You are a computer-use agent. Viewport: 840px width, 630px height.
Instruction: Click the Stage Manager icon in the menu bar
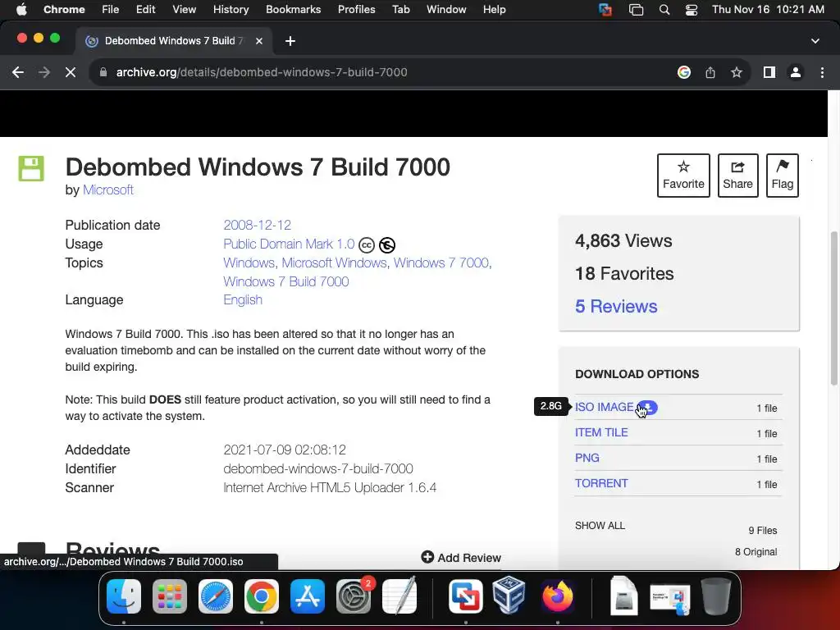[x=636, y=10]
